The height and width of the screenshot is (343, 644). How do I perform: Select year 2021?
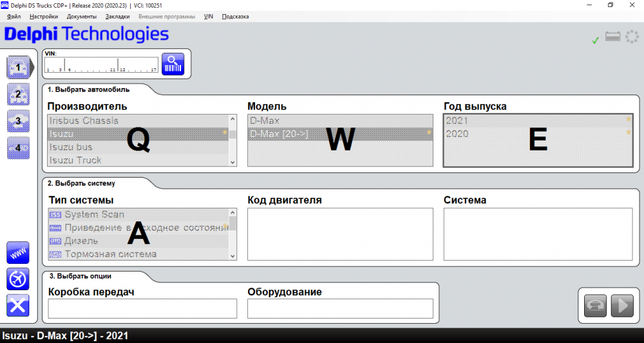[538, 121]
